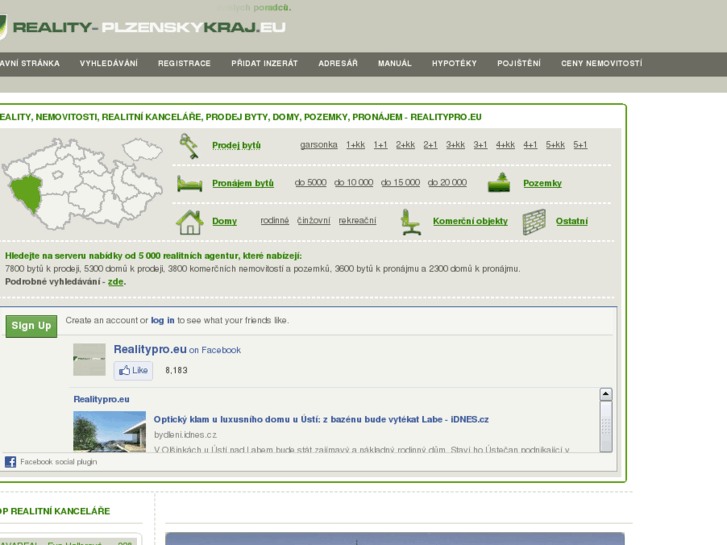
Task: Choose rental price do 10 000
Action: point(353,183)
